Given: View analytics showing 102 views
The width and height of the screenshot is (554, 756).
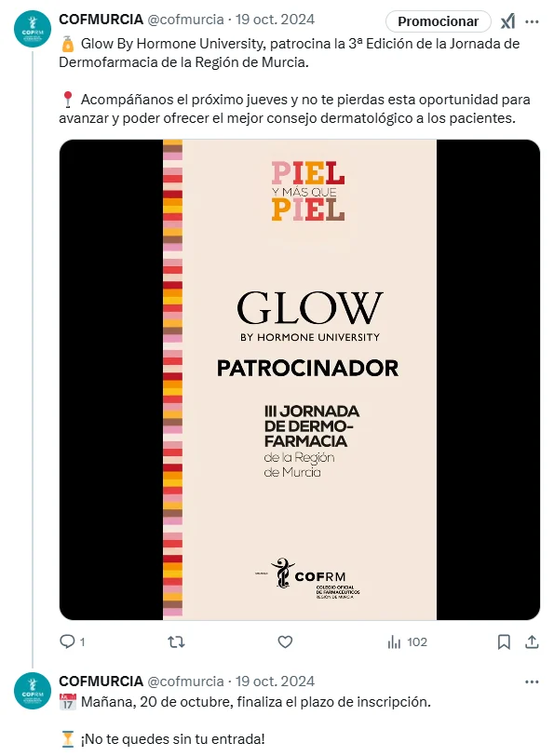Looking at the screenshot, I should click(407, 641).
